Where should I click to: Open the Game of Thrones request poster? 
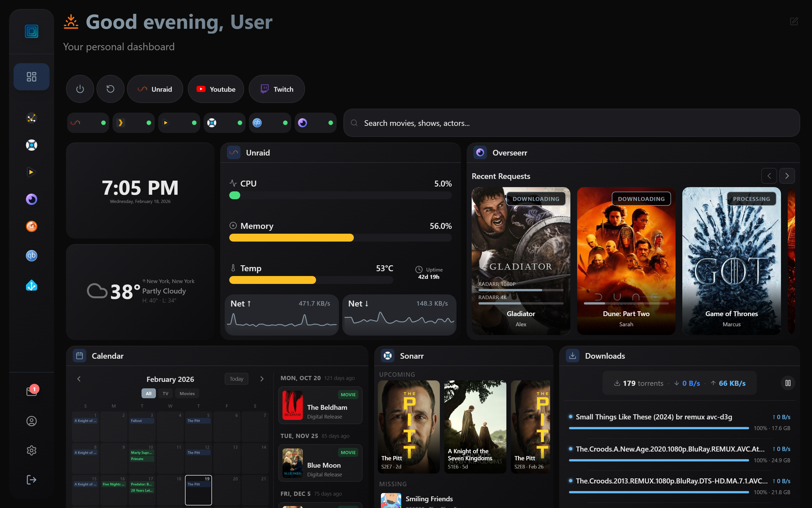click(x=731, y=261)
